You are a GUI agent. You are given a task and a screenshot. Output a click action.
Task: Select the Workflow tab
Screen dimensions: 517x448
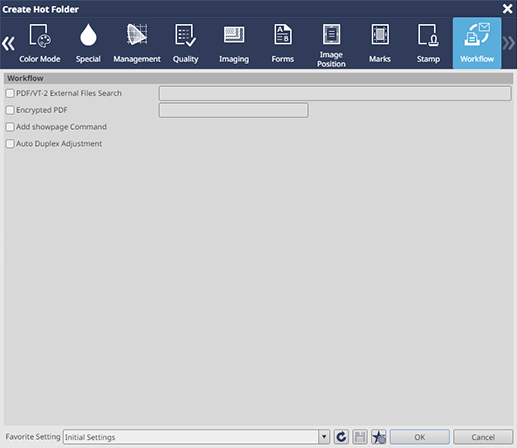pyautogui.click(x=477, y=43)
